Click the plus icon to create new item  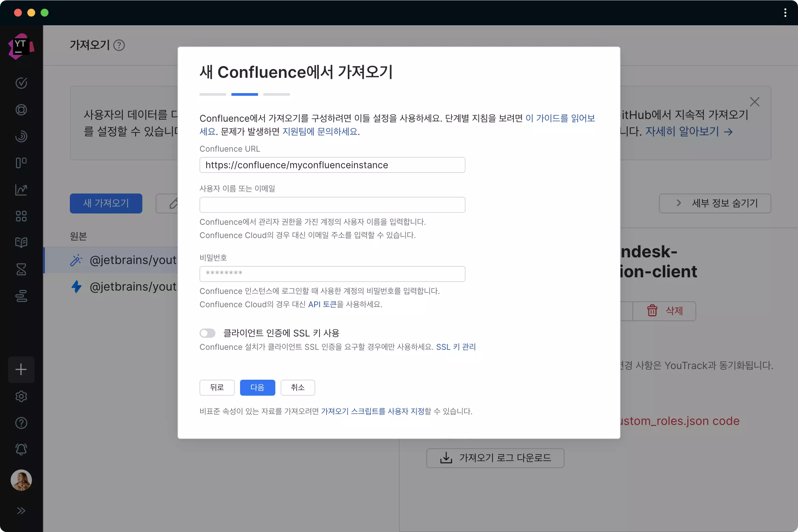pos(21,369)
